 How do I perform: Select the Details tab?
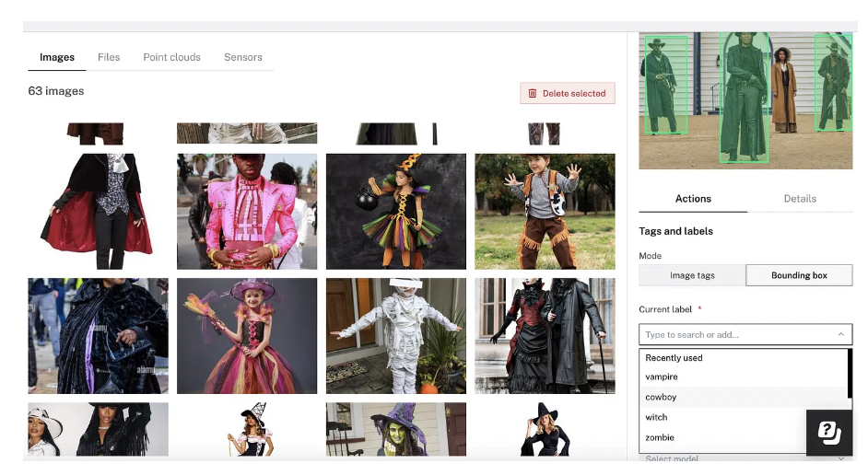click(800, 199)
